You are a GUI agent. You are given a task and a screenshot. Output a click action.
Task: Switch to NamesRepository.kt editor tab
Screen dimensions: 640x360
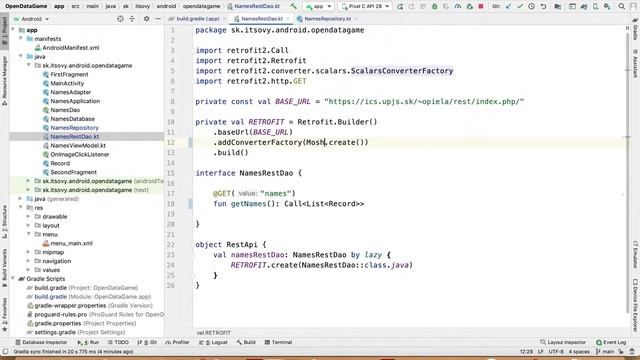[x=327, y=19]
